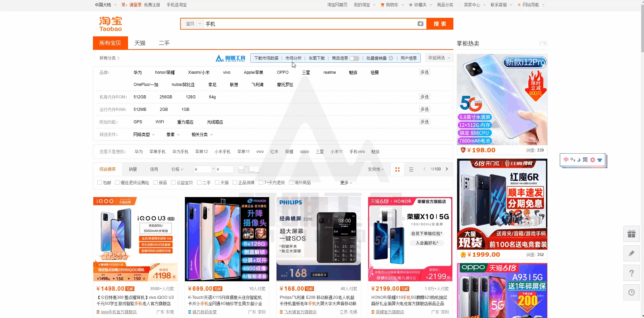The width and height of the screenshot is (644, 318).
Task: Click the input method shirt skin icon
Action: (x=600, y=160)
